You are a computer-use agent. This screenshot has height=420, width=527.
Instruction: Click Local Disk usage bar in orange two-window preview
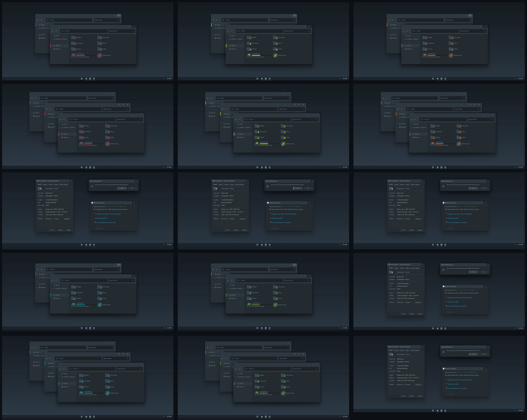[x=437, y=56]
